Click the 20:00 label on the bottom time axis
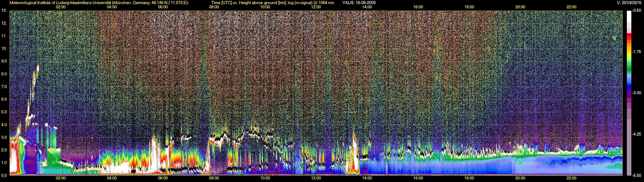This screenshot has width=644, height=182. [520, 178]
